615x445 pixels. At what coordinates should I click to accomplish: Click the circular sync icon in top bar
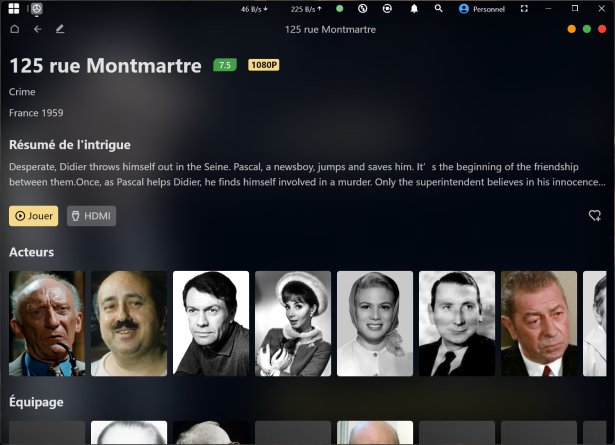click(363, 9)
